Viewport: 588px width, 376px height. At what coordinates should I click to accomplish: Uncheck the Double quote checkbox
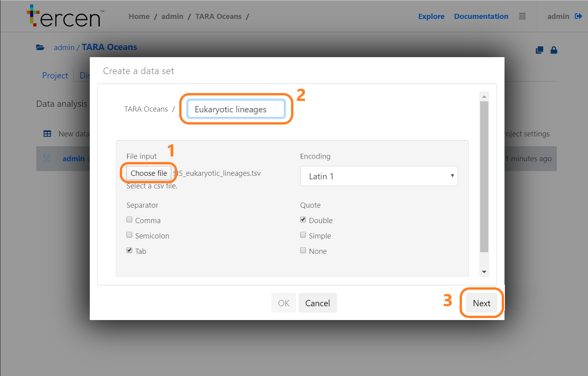coord(303,220)
